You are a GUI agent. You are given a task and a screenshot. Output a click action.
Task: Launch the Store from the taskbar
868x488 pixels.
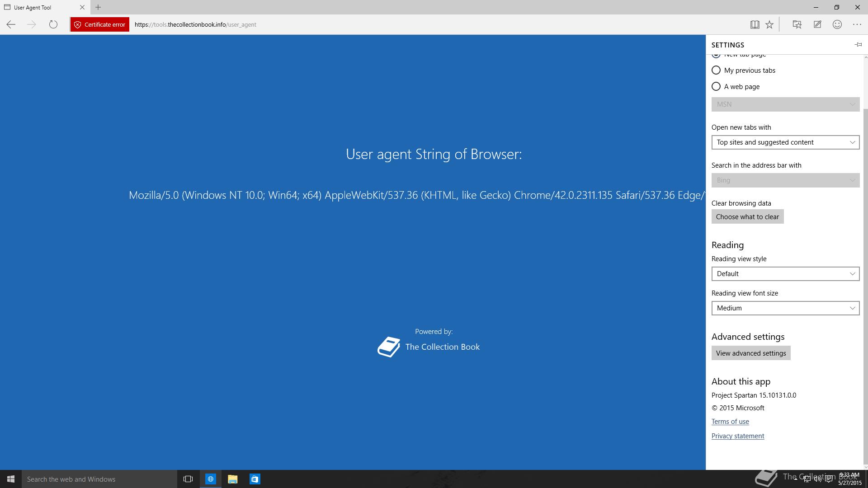point(255,479)
